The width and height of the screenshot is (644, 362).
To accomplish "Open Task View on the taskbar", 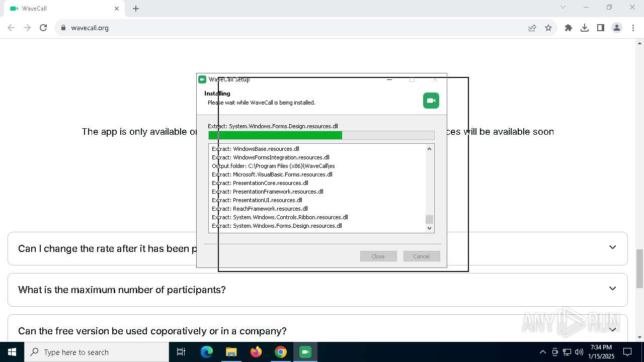I will click(181, 352).
